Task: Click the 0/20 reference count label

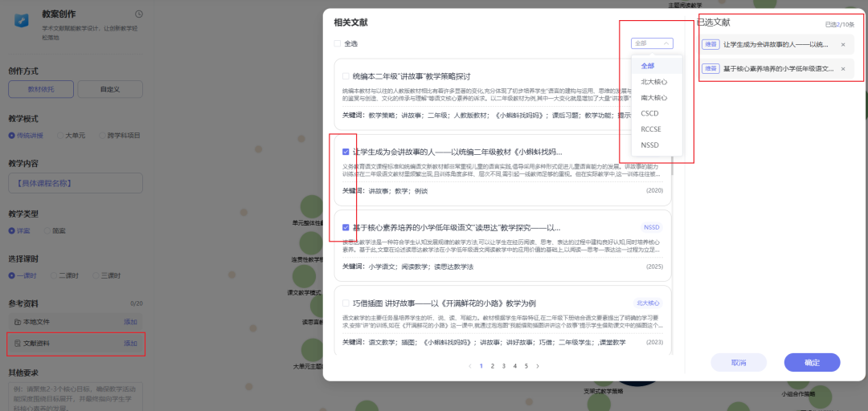Action: click(136, 303)
